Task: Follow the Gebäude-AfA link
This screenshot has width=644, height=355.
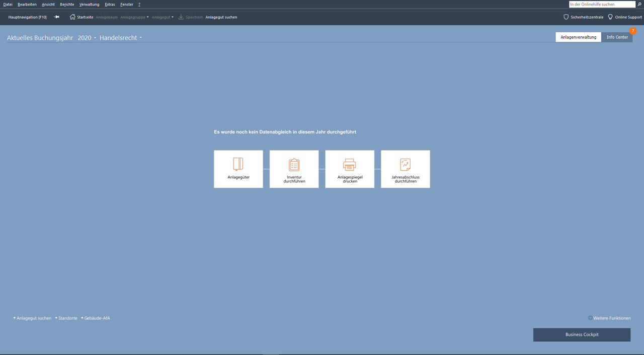Action: pyautogui.click(x=97, y=318)
